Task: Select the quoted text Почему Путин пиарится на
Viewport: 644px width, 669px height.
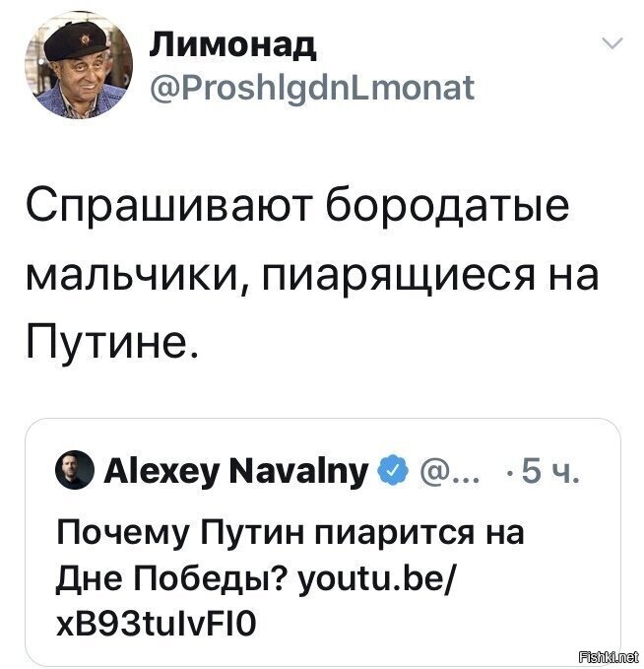Action: coord(290,533)
